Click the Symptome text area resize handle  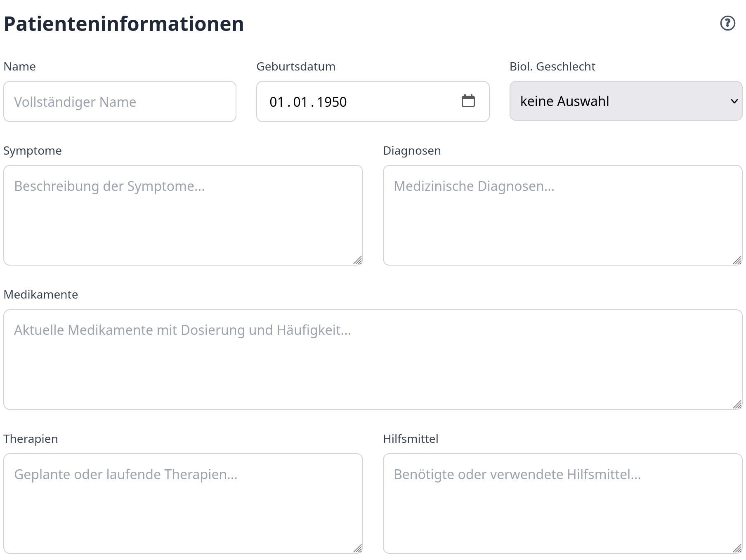click(358, 260)
